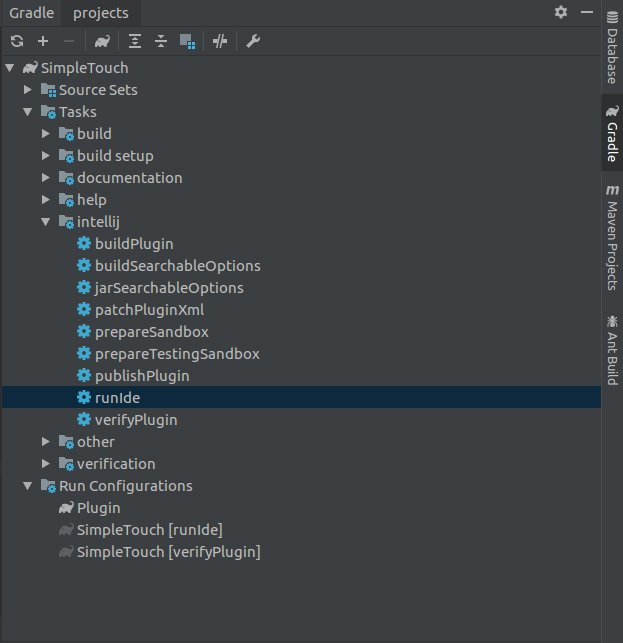This screenshot has height=643, width=623.
Task: Expand the help task group
Action: 46,199
